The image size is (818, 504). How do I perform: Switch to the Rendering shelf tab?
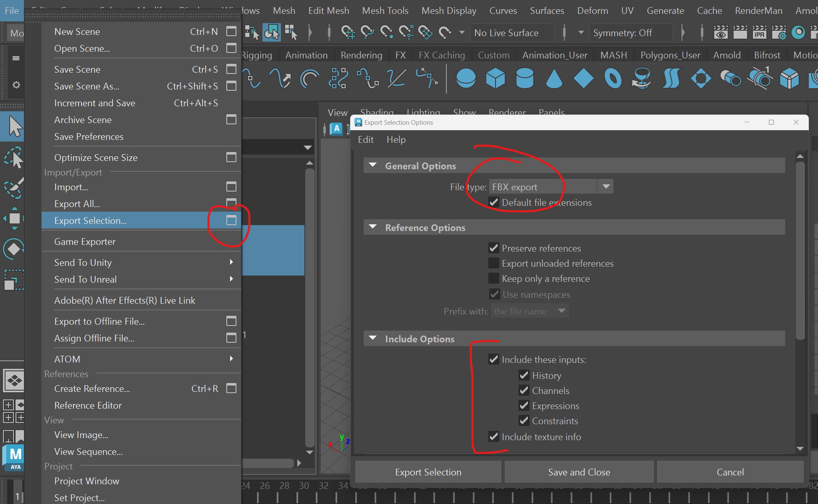[361, 55]
